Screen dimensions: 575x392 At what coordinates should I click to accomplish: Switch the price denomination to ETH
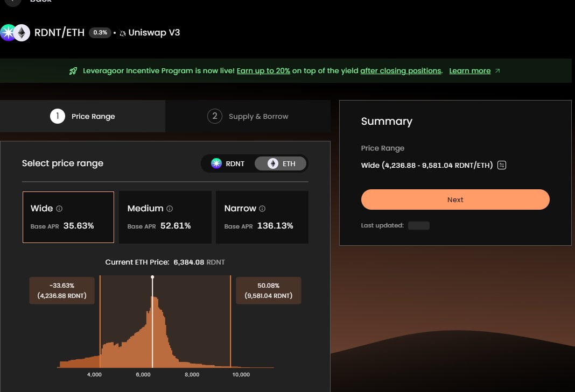click(281, 163)
